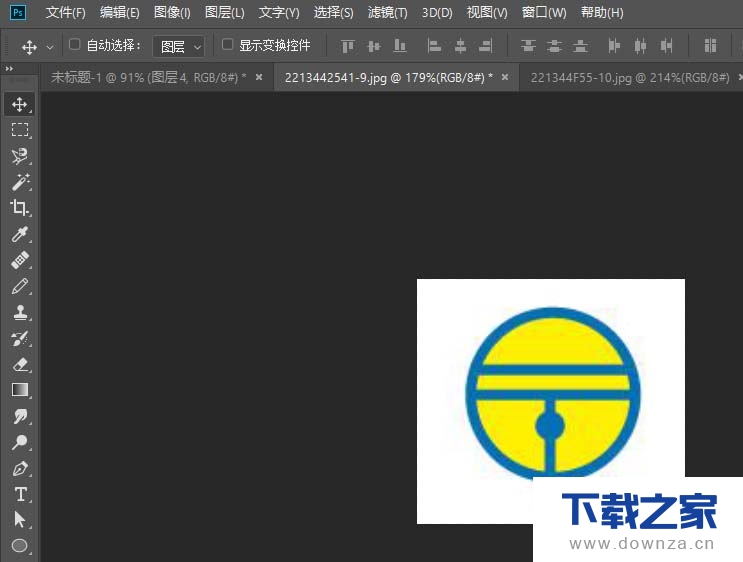Viewport: 743px width, 562px height.
Task: Enable the 自动选择 checkbox
Action: [x=74, y=45]
